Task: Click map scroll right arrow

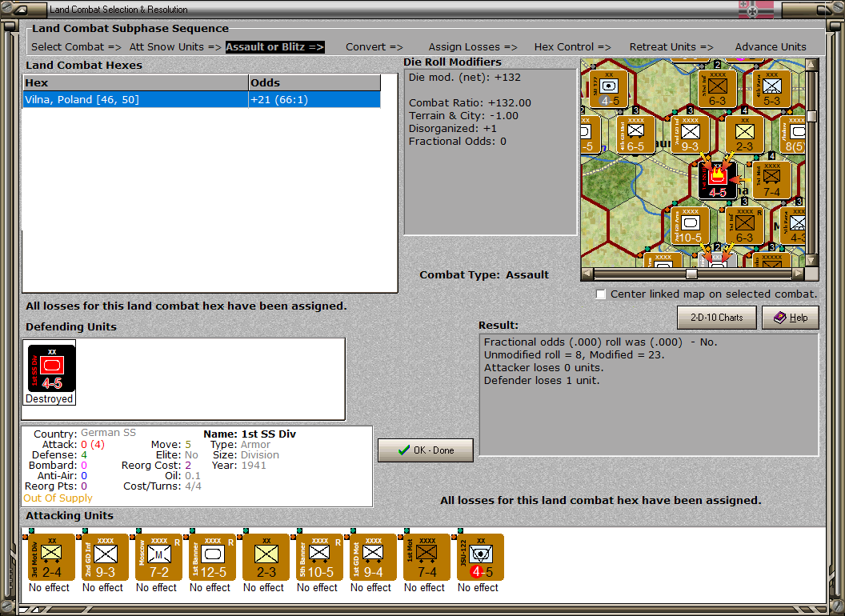Action: (798, 274)
